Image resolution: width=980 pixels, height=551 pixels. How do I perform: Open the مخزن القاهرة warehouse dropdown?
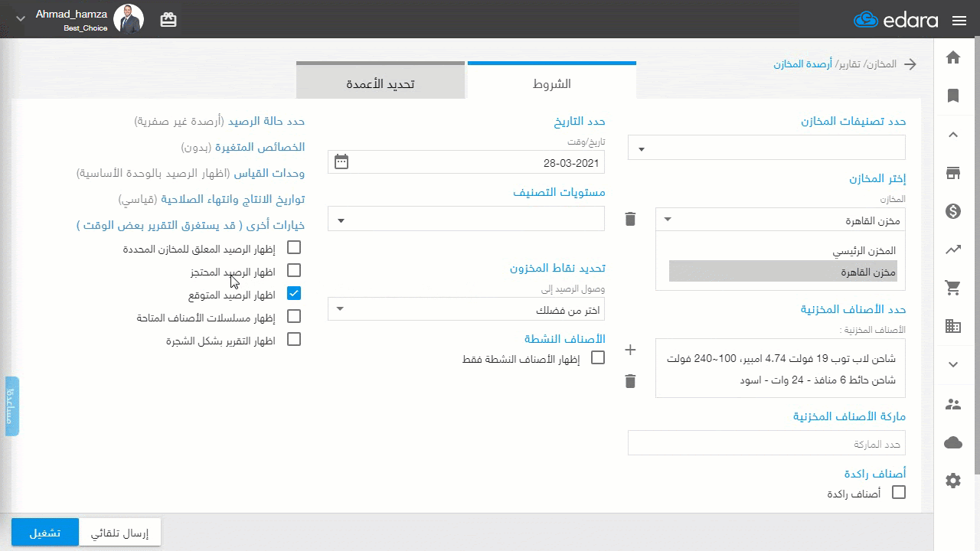(x=780, y=220)
